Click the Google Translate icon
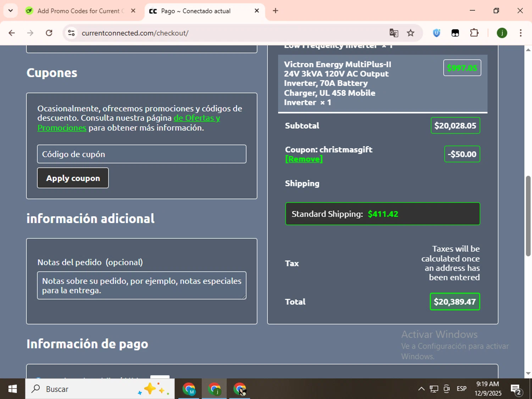Image resolution: width=532 pixels, height=399 pixels. click(394, 33)
